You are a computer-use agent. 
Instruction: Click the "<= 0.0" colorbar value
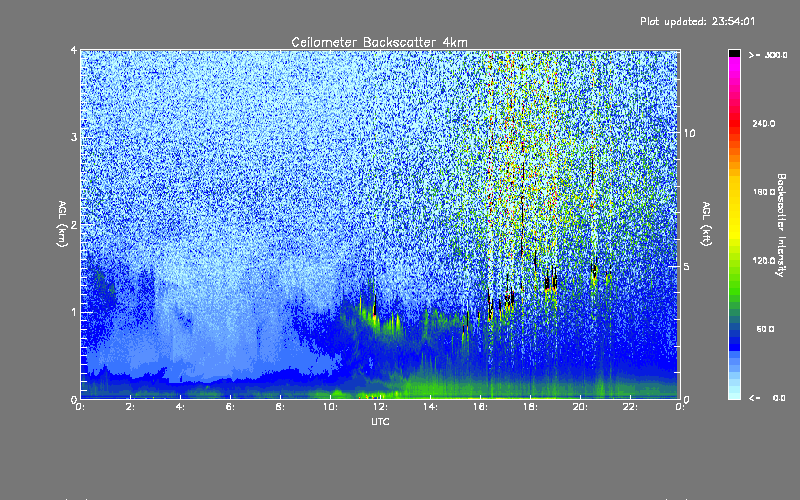tap(767, 398)
